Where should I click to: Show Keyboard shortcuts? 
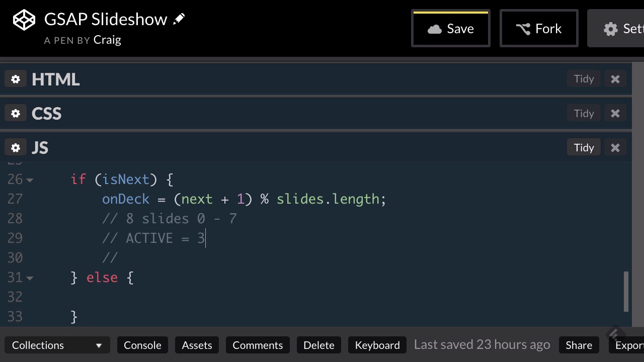pos(377,345)
